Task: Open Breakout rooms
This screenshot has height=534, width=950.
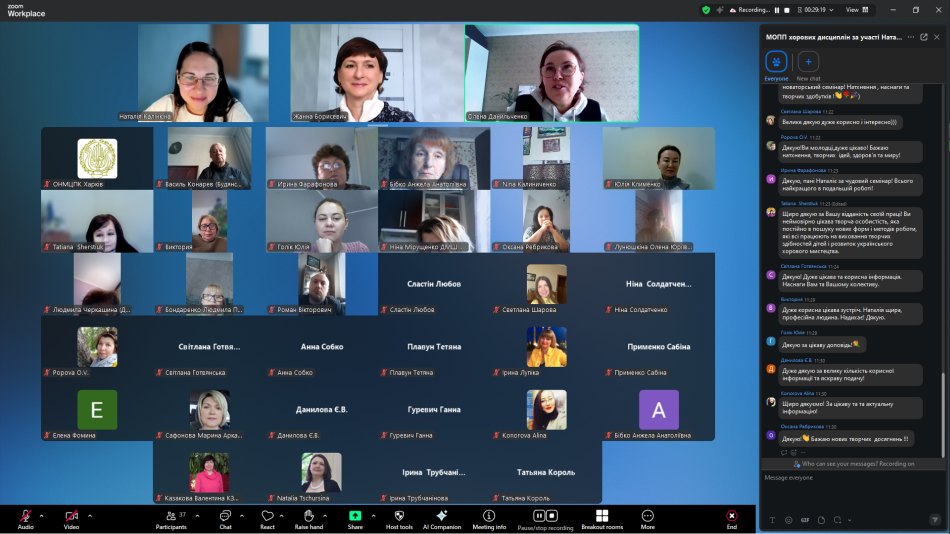Action: (x=601, y=516)
